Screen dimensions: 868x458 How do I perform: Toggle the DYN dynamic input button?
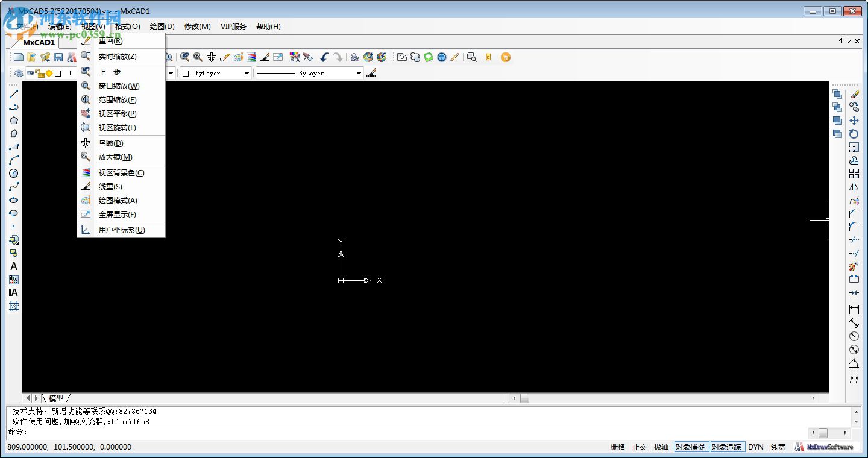coord(756,447)
